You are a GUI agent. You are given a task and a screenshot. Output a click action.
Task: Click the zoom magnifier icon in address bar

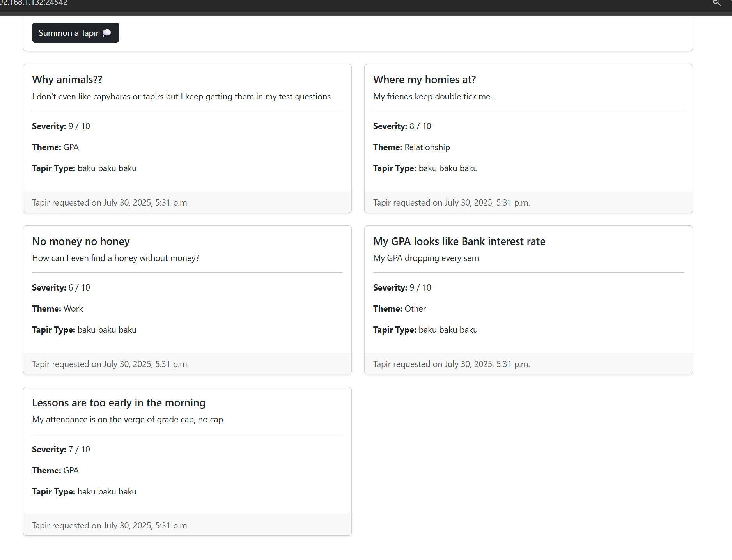click(x=716, y=3)
